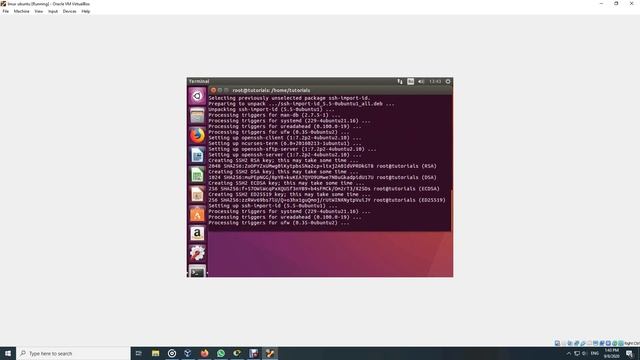Show the Ubuntu panel clock calendar
This screenshot has width=640, height=360.
pos(435,82)
